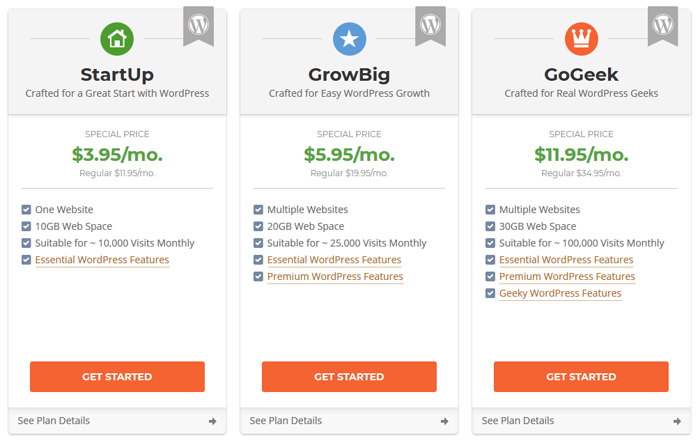Toggle checkbox beside Geeky WordPress Features
The image size is (700, 445).
[490, 293]
